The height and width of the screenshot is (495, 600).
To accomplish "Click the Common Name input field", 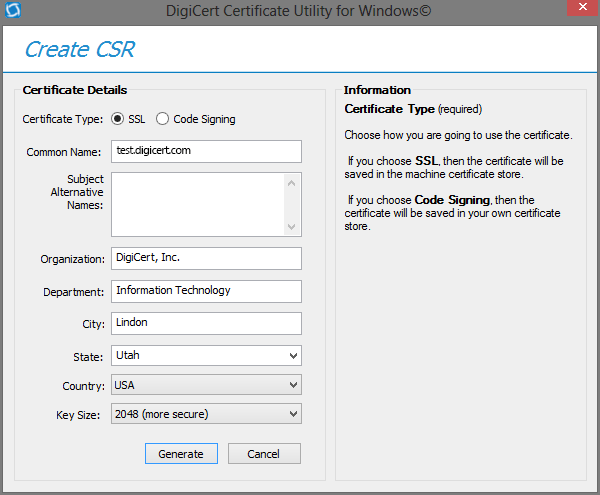I will [206, 151].
